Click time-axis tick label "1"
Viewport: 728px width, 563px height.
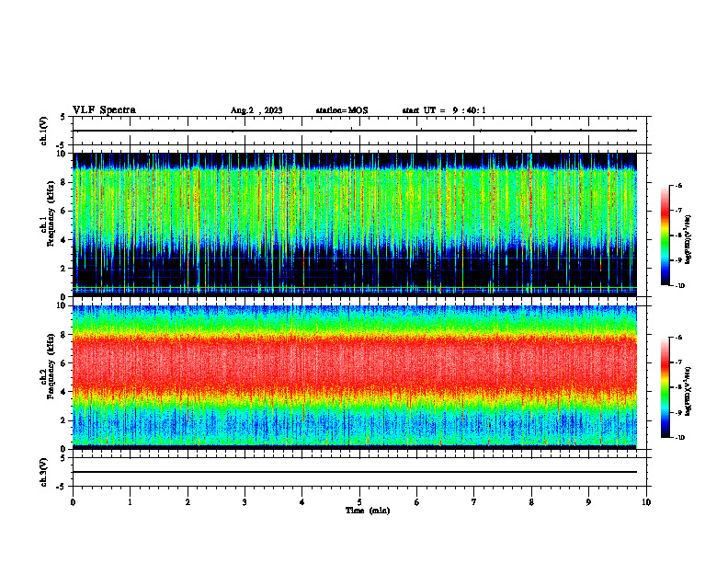coord(130,502)
